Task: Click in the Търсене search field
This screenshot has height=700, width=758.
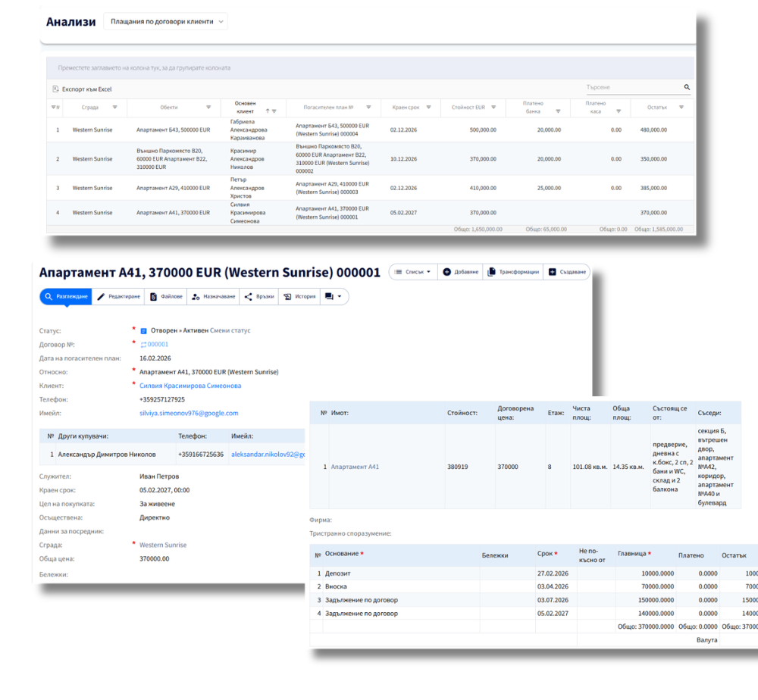Action: click(x=631, y=88)
